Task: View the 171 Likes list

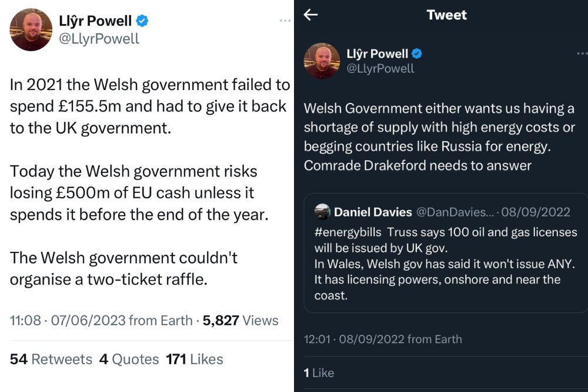Action: coord(194,359)
